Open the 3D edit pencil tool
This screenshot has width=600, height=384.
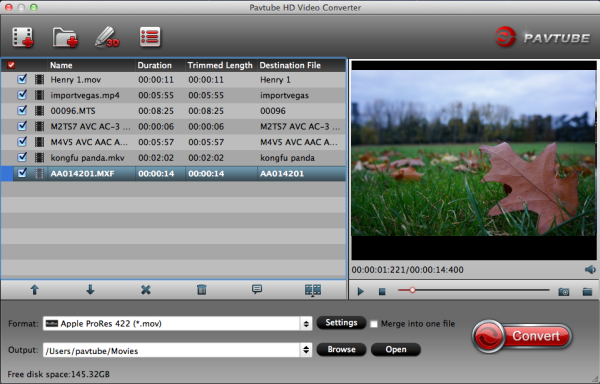107,37
